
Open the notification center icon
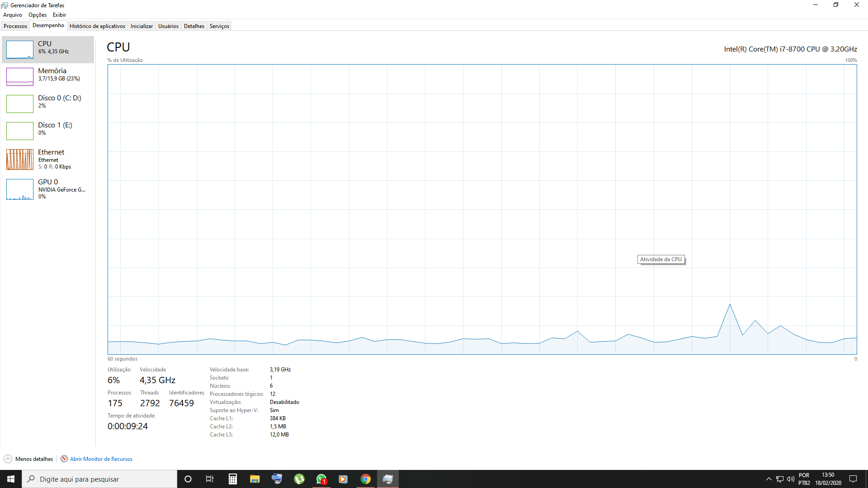pyautogui.click(x=853, y=479)
